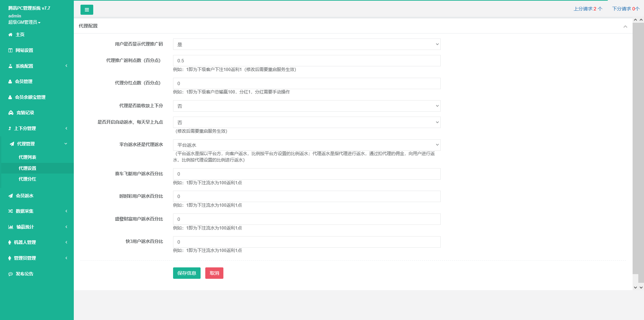The width and height of the screenshot is (644, 320).
Task: Click the 时时彩用户返水百分比 input field
Action: (x=307, y=196)
